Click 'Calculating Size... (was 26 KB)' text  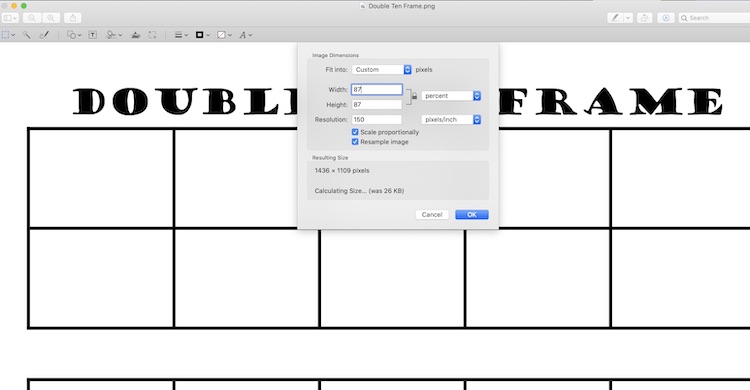click(359, 190)
